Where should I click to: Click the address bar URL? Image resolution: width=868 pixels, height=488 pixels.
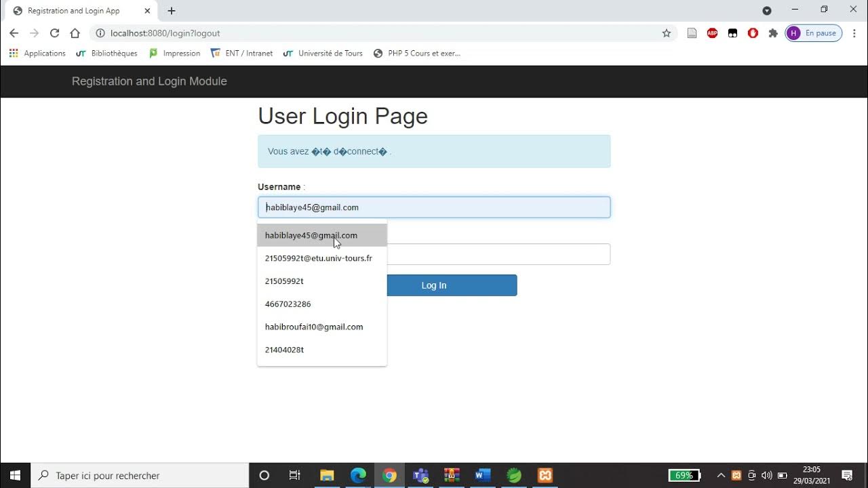(165, 33)
